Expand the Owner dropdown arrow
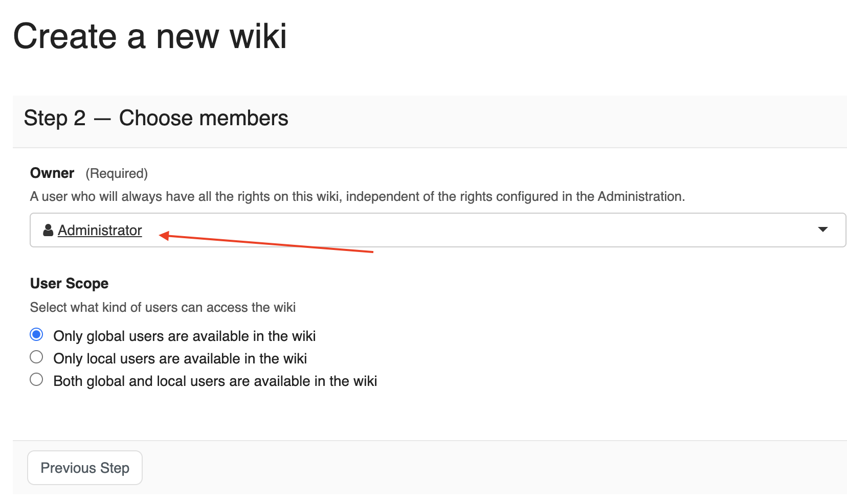The width and height of the screenshot is (847, 504). pos(822,230)
